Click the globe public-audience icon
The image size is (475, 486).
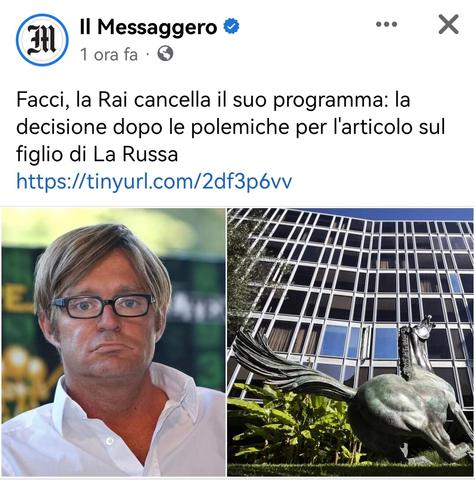[x=165, y=54]
